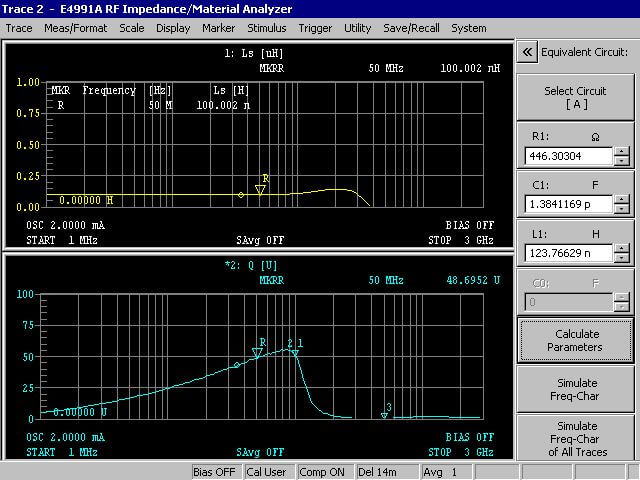Image resolution: width=640 pixels, height=480 pixels.
Task: Click 'STOP 3 GHz' in the Ls trace
Action: click(x=461, y=240)
